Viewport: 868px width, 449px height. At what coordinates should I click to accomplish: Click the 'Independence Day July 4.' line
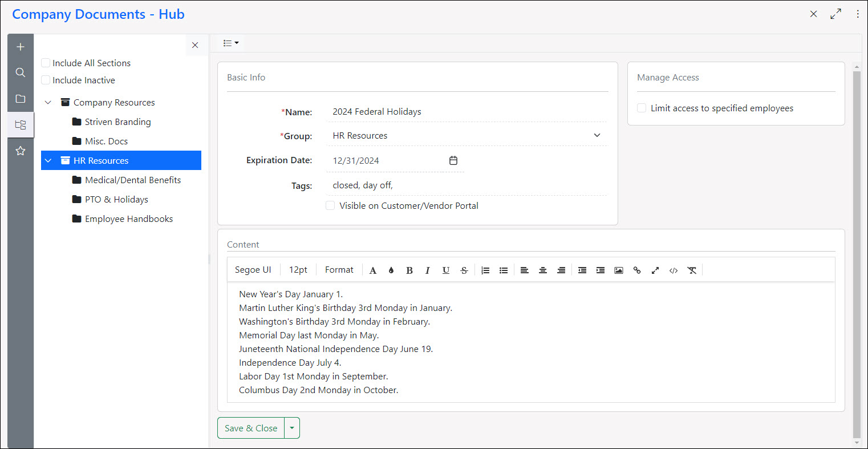(290, 363)
